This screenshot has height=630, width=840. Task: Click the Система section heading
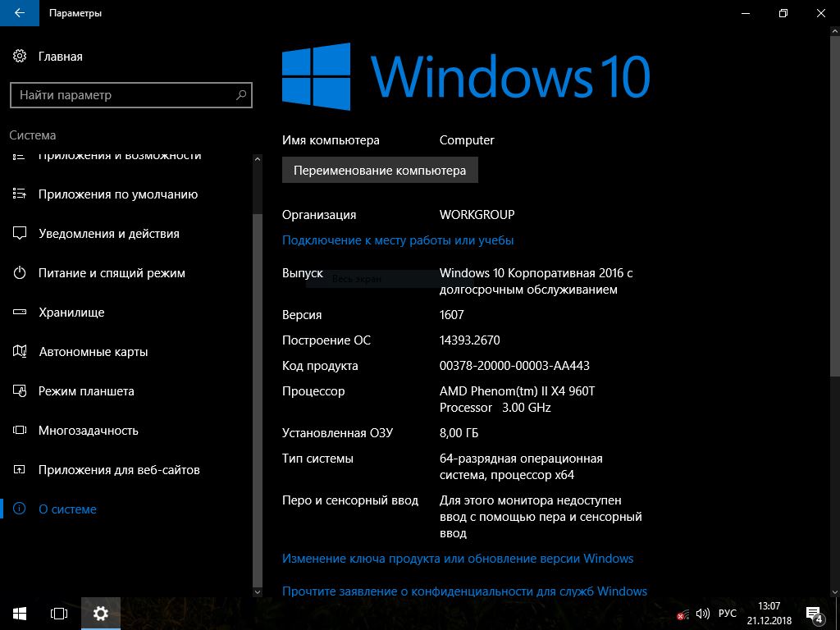click(33, 135)
